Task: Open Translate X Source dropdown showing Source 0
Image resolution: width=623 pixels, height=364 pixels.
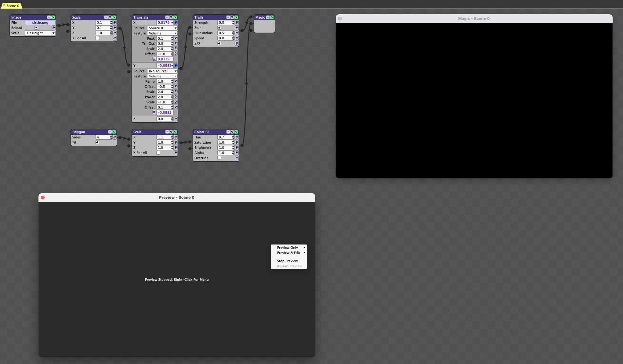Action: point(162,28)
